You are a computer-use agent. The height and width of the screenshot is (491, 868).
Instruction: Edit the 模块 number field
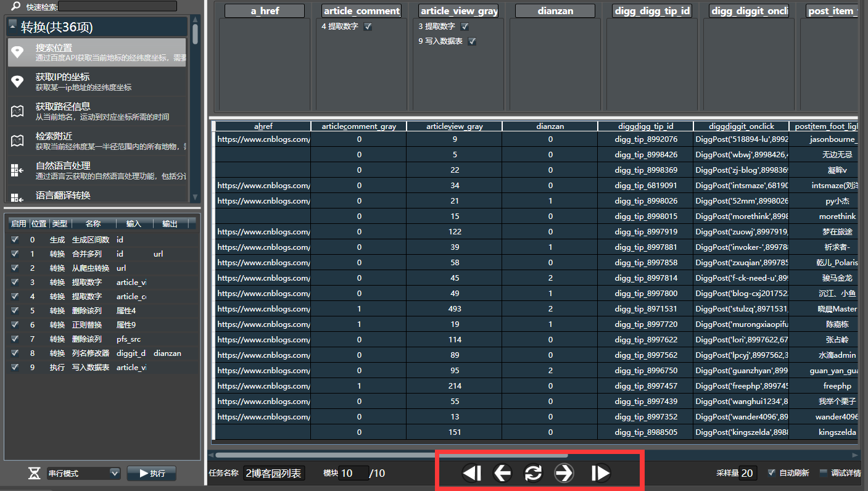[x=353, y=473]
